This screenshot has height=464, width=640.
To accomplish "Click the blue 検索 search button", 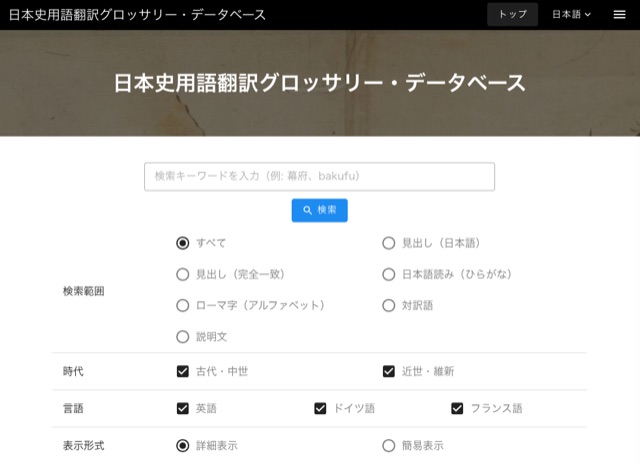I will click(x=319, y=210).
